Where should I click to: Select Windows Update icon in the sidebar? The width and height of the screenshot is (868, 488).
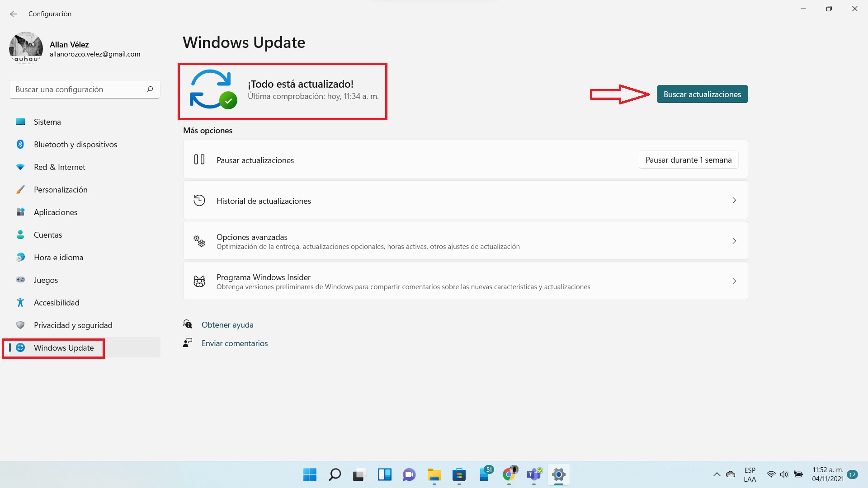21,348
